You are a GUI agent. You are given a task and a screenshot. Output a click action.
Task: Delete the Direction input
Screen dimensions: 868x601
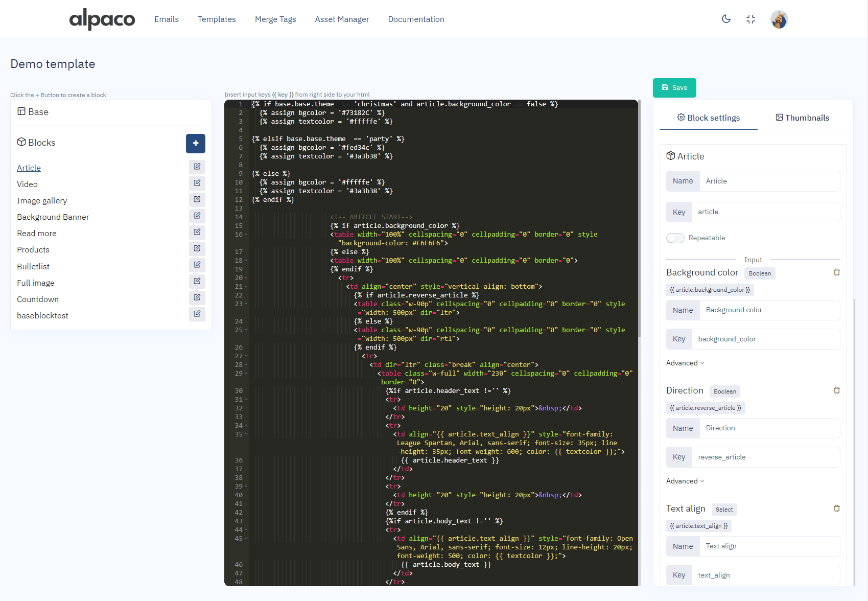(836, 390)
